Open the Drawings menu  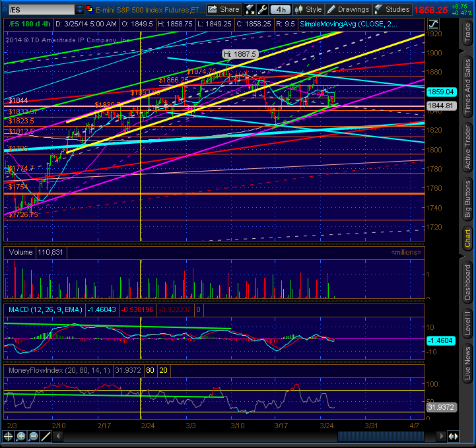point(349,10)
